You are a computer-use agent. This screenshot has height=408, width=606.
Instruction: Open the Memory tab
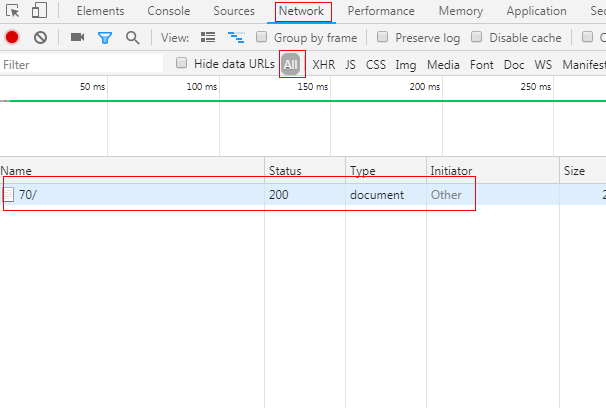pos(461,11)
